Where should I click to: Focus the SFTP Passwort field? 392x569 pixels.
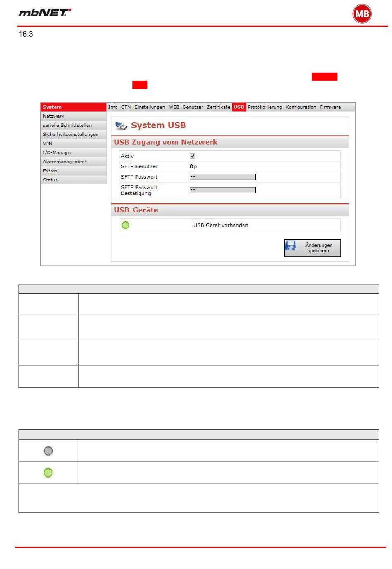coord(222,177)
